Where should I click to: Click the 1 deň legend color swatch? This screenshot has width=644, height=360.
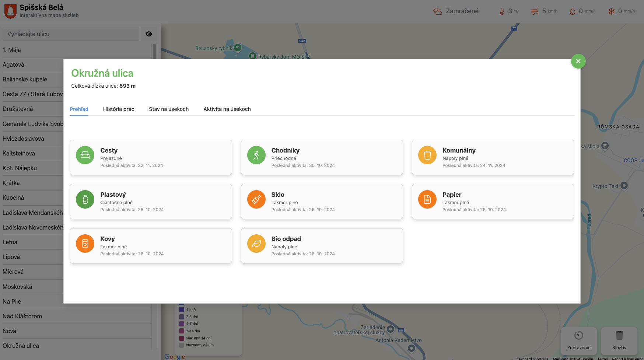tap(182, 310)
